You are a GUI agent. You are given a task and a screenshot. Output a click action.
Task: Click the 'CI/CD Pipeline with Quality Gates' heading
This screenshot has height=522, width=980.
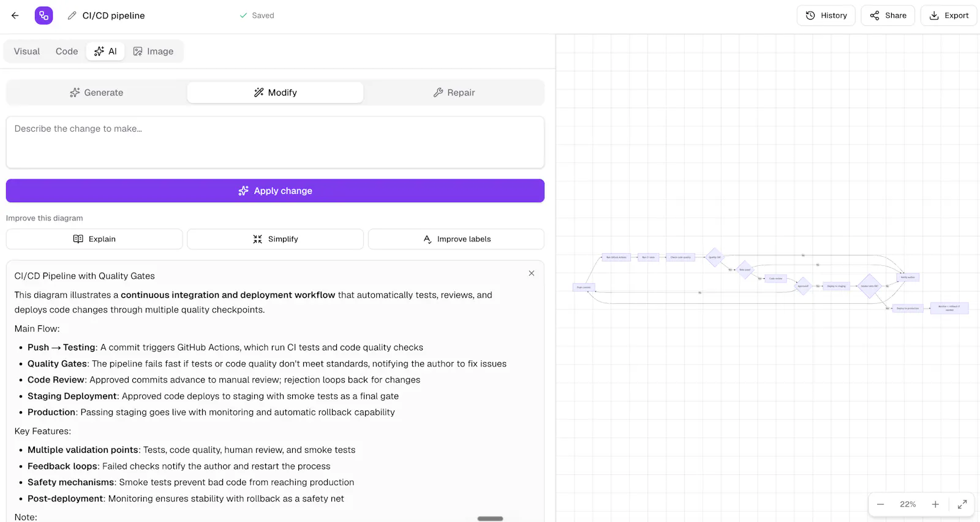pos(85,276)
